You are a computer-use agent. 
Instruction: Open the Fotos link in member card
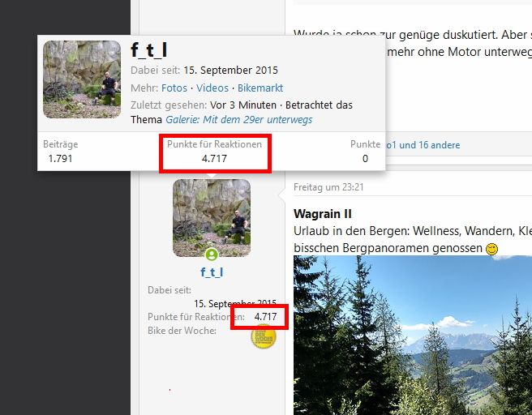174,88
